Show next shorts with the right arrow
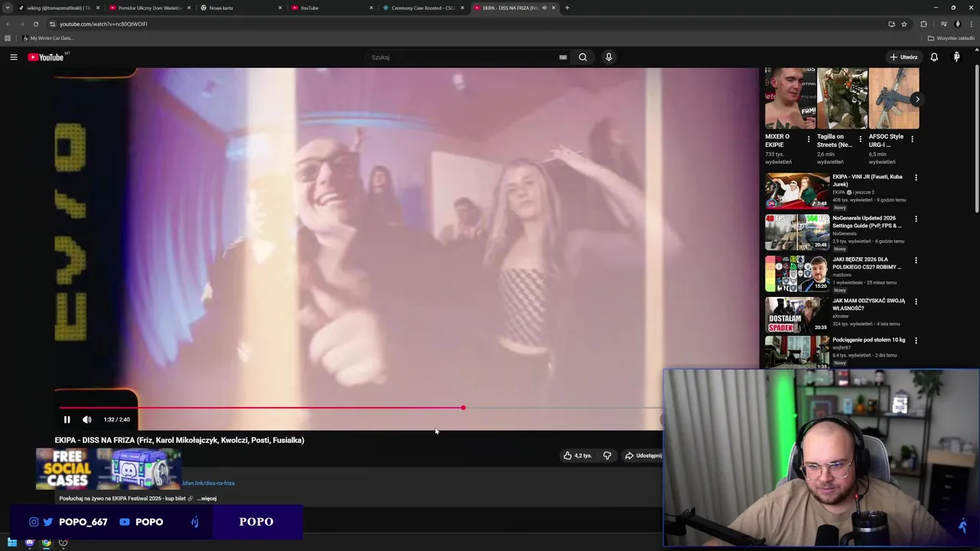Screen dimensions: 980x551 pyautogui.click(x=916, y=99)
